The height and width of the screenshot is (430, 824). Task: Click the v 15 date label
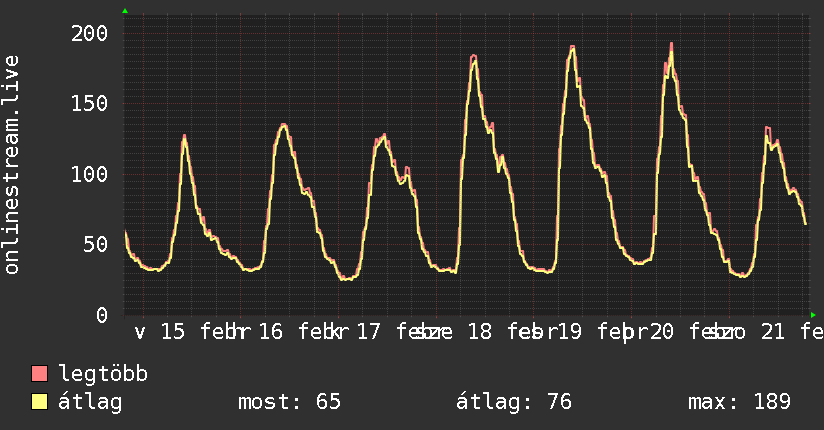(160, 332)
